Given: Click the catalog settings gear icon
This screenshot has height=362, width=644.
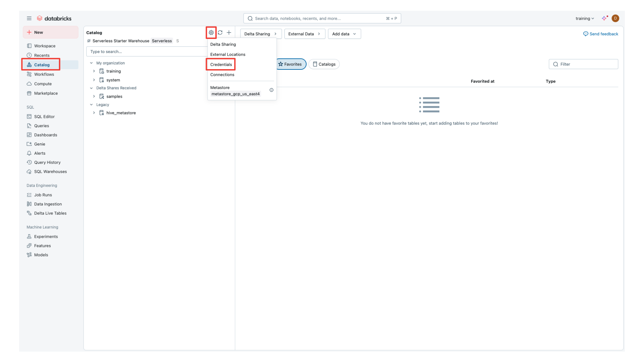Looking at the screenshot, I should click(211, 33).
